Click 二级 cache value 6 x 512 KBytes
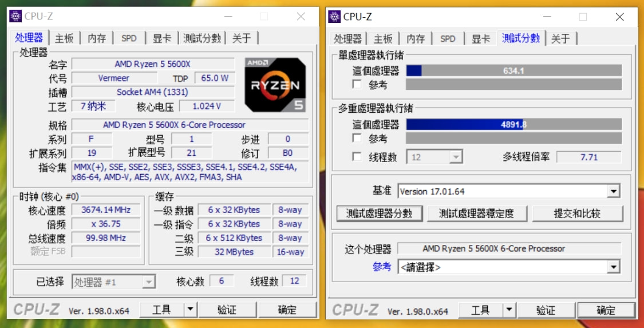644x328 pixels. pos(234,238)
